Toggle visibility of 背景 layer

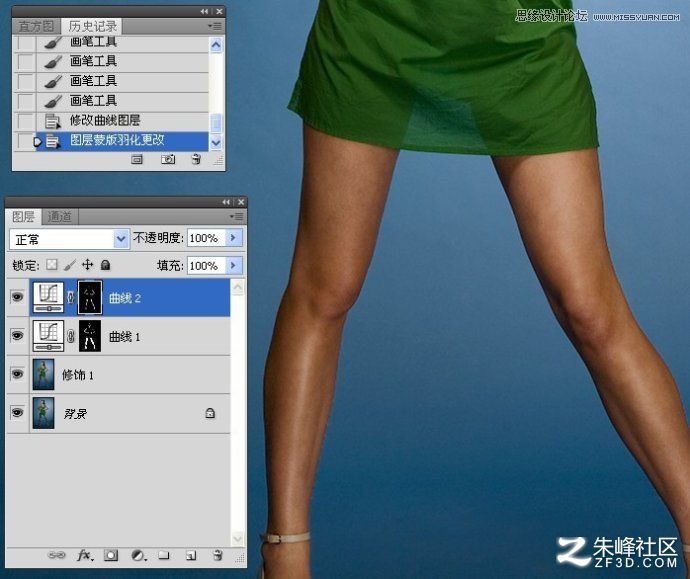[x=17, y=413]
